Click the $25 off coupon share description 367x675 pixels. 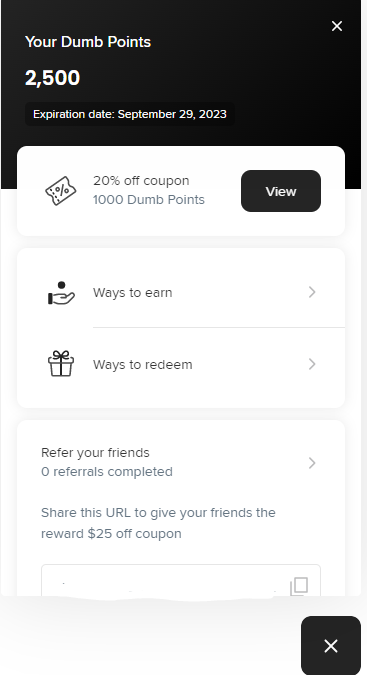[158, 523]
